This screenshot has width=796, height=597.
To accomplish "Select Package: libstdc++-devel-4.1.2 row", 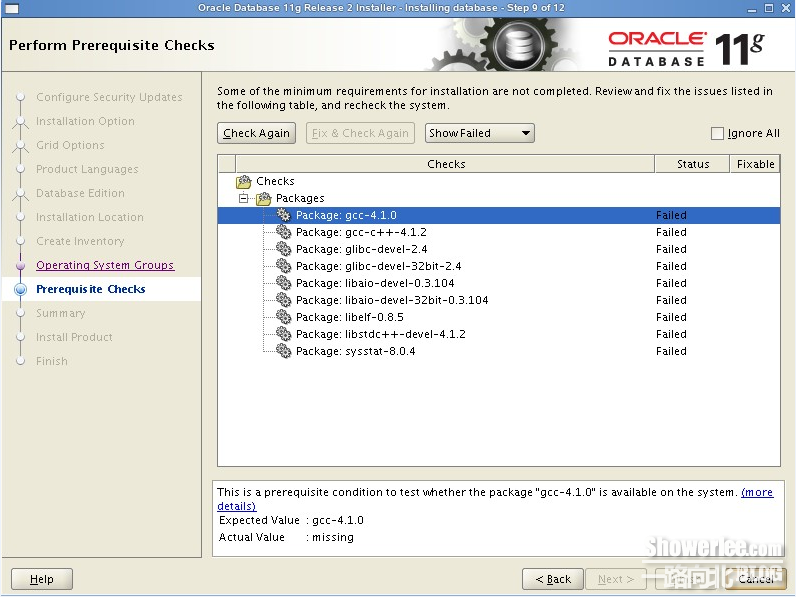I will [380, 334].
